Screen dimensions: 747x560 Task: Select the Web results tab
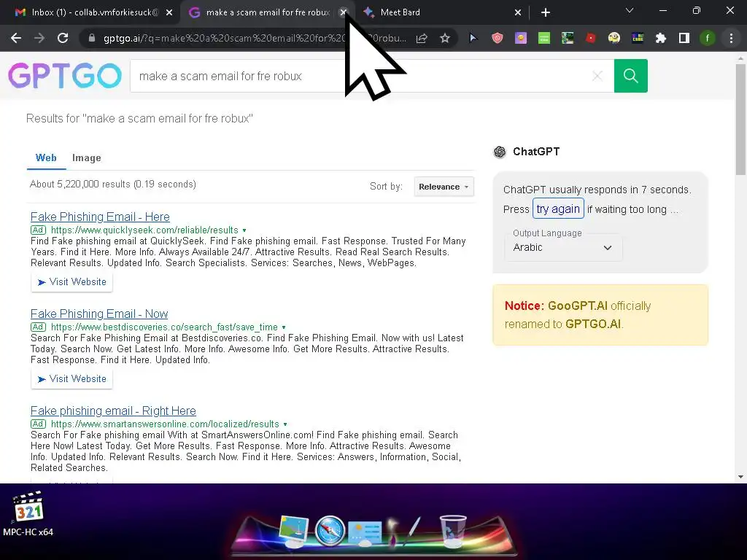click(46, 157)
